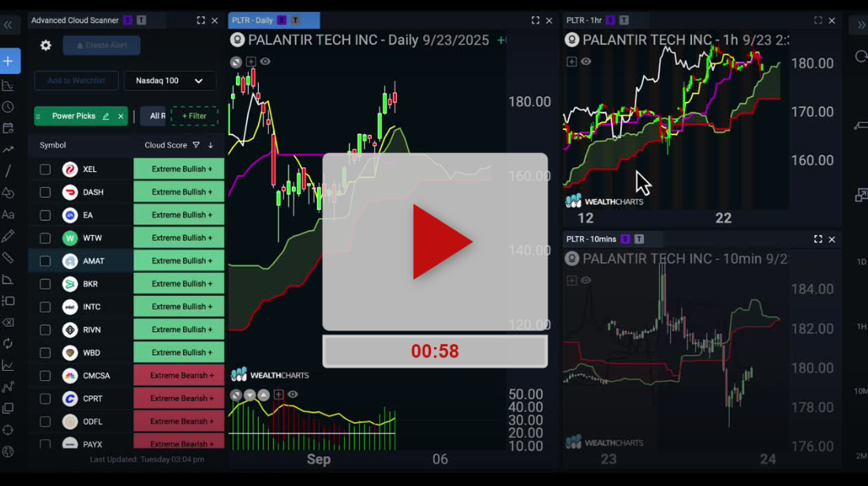Check the AMAT row checkbox

click(46, 261)
